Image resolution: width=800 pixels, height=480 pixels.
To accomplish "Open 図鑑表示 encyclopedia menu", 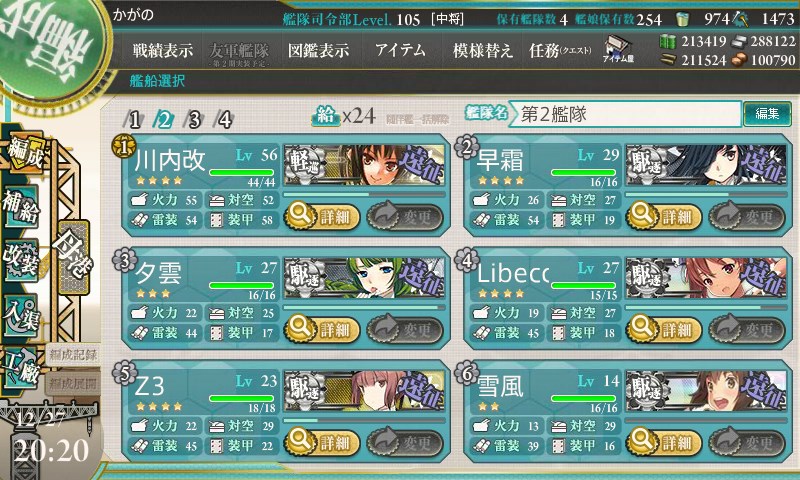I will (x=318, y=50).
